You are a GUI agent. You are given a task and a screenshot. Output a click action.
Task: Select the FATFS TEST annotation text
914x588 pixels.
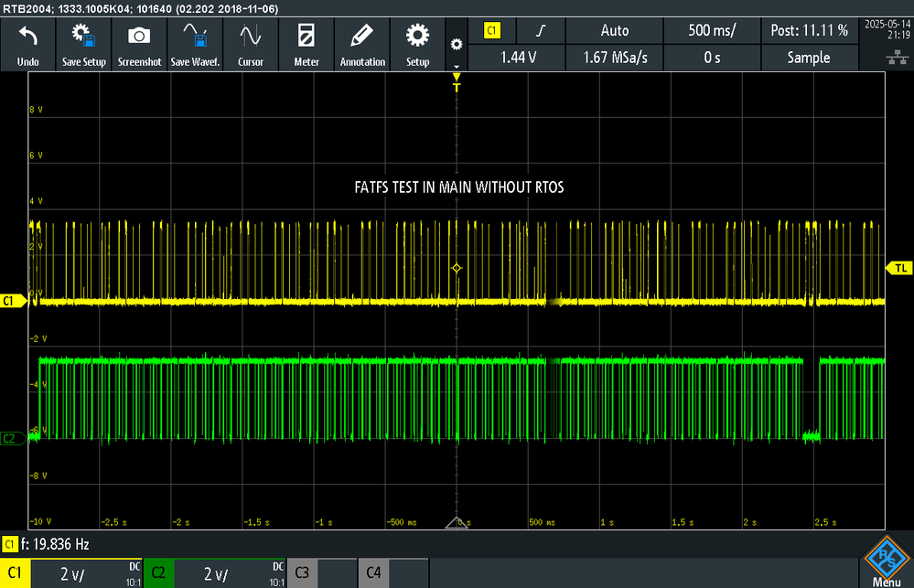[459, 187]
